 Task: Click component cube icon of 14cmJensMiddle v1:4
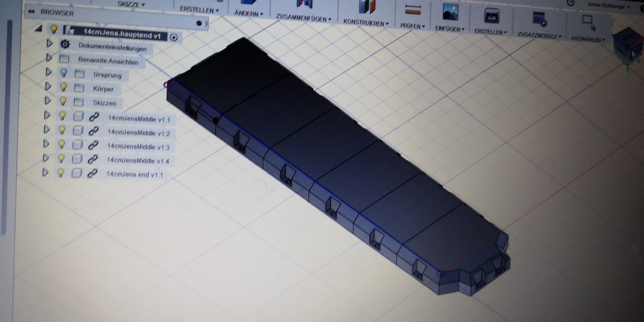pyautogui.click(x=77, y=159)
